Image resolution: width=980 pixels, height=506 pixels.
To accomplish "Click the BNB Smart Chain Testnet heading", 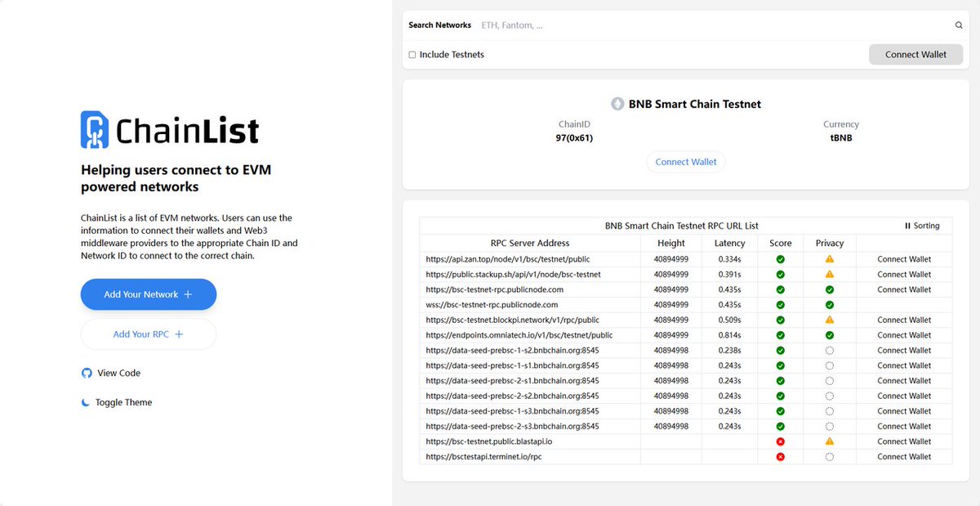I will coord(695,104).
